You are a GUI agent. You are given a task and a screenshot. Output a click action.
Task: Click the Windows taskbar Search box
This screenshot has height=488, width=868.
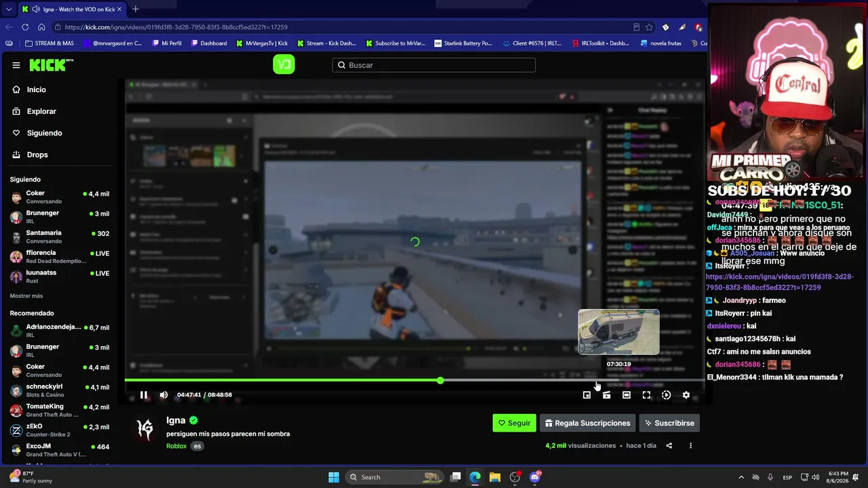(x=395, y=477)
